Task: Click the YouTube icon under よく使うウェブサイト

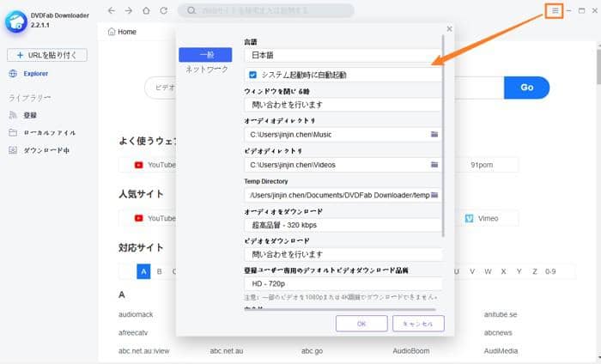Action: (139, 165)
